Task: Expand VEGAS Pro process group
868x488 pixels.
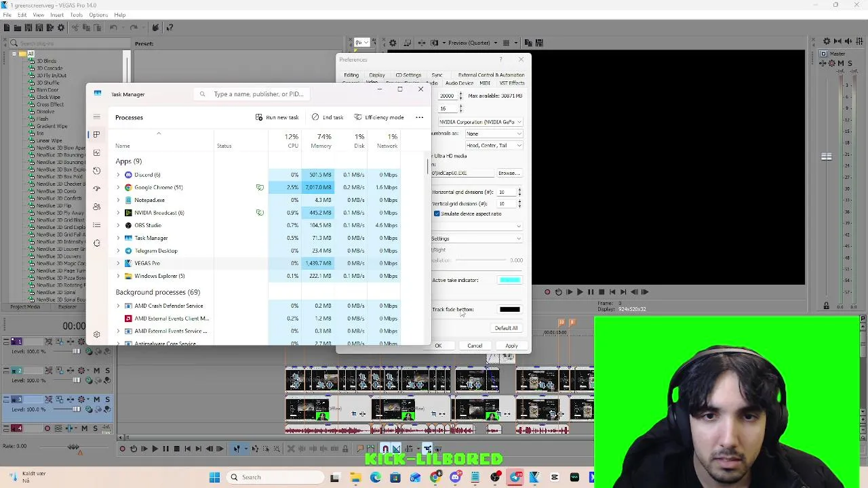Action: pyautogui.click(x=118, y=263)
